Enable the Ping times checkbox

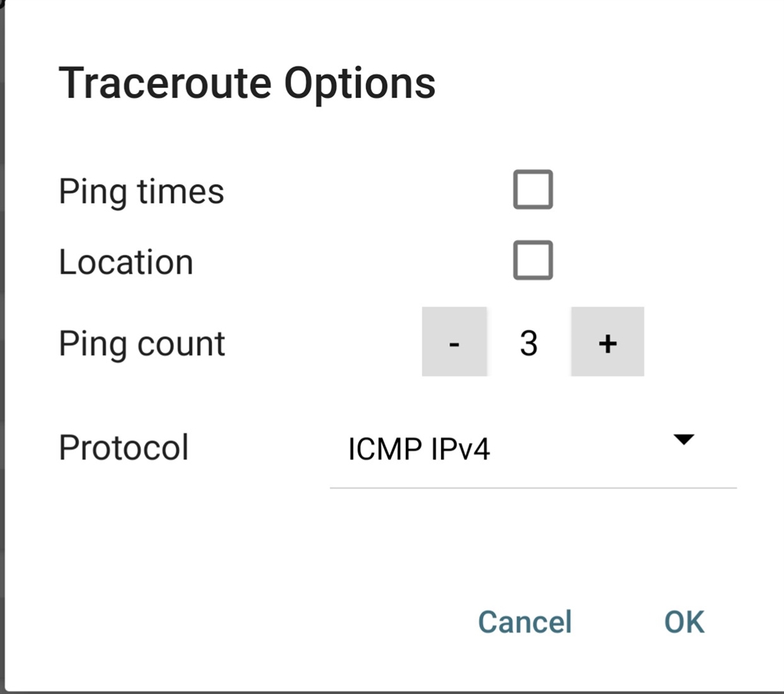pyautogui.click(x=533, y=189)
